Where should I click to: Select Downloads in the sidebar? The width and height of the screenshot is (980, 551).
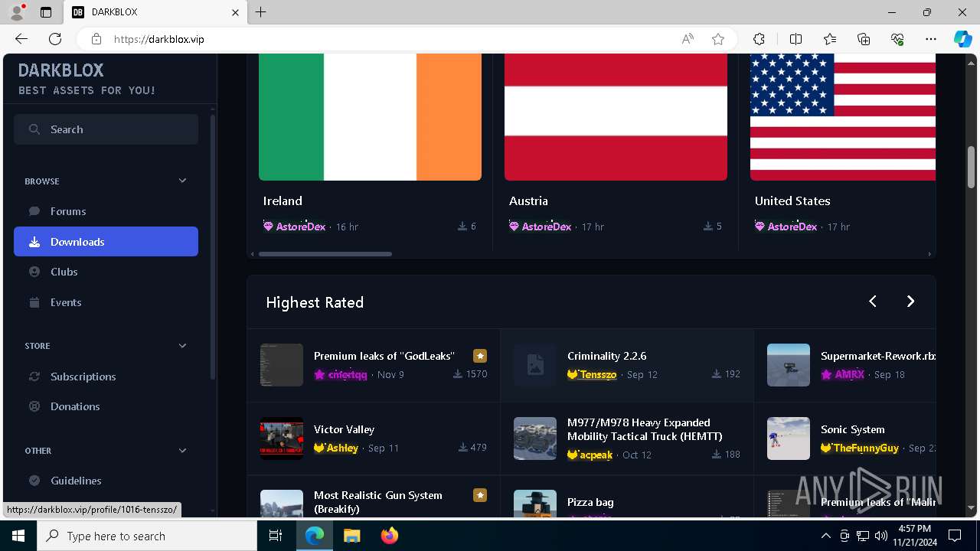(106, 242)
